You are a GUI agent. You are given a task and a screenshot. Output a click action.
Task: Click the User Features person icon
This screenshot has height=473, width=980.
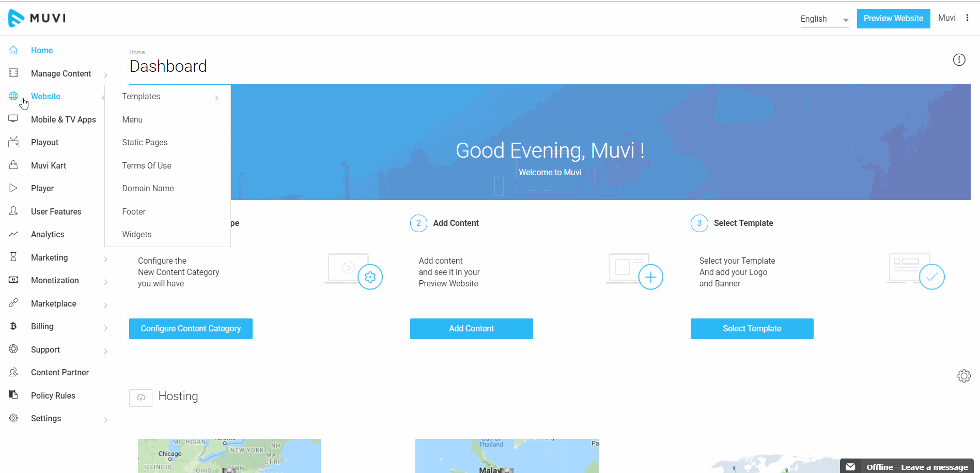point(13,211)
